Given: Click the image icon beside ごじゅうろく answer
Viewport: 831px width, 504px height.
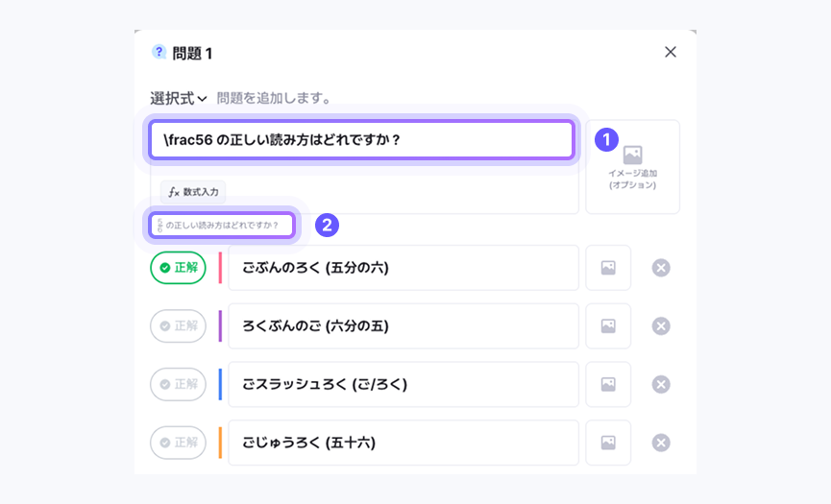Looking at the screenshot, I should (608, 443).
